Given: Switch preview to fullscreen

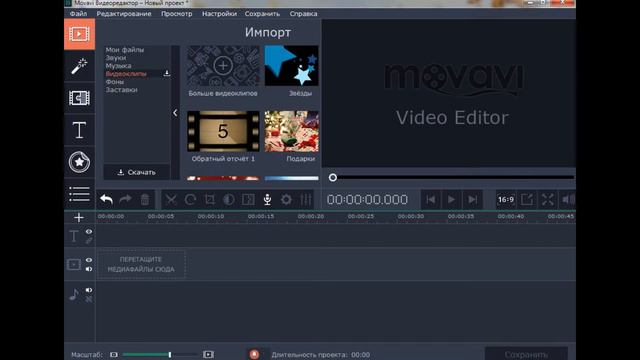Looking at the screenshot, I should point(548,200).
